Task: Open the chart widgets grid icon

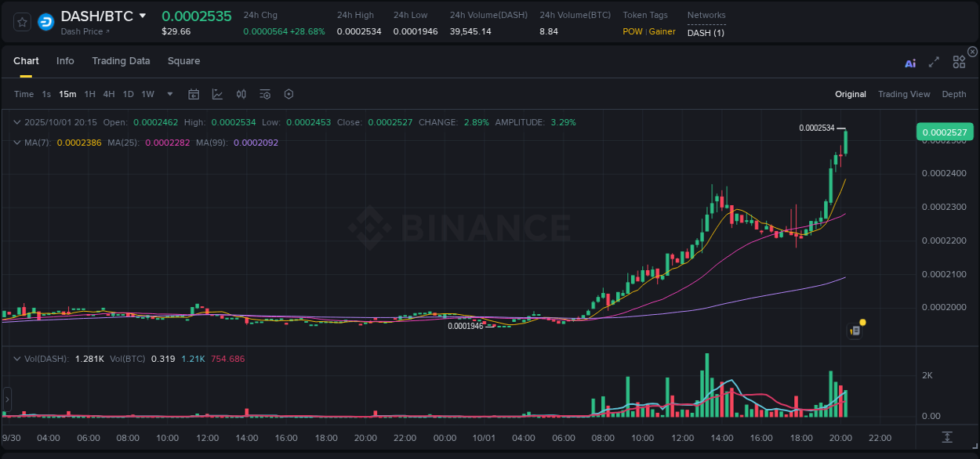Action: [x=959, y=63]
